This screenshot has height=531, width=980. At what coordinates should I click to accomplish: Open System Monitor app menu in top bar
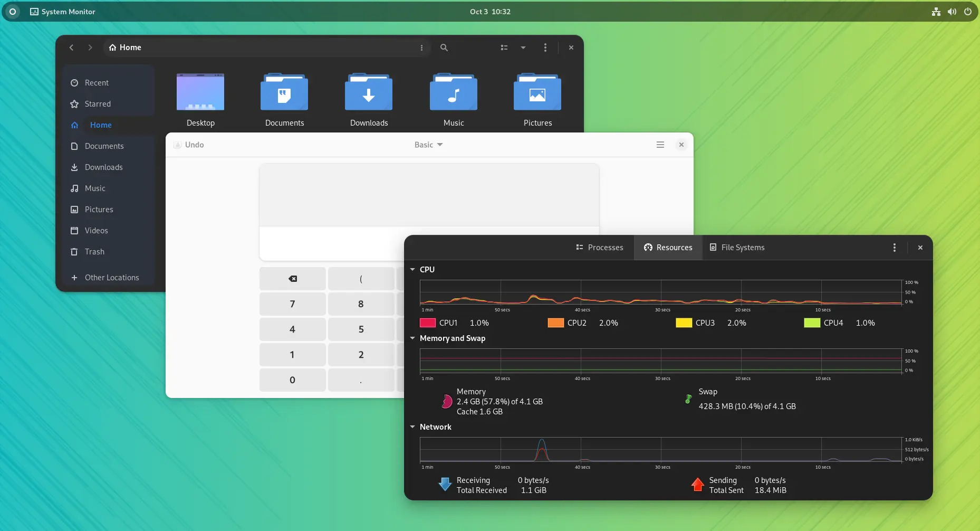pyautogui.click(x=63, y=12)
